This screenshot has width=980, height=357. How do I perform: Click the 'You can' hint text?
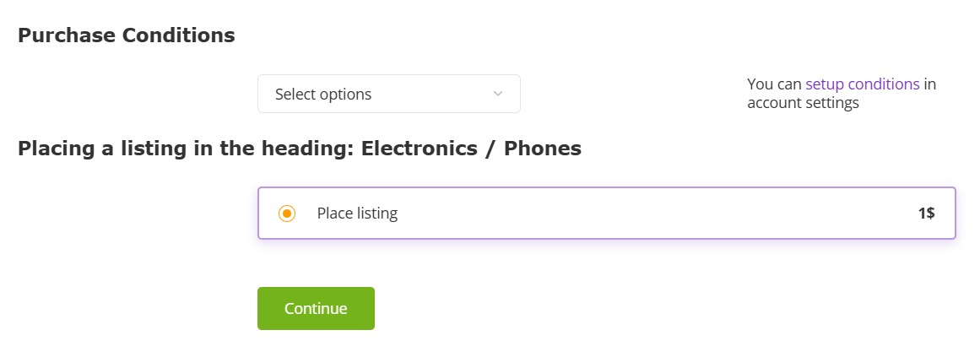tap(774, 84)
